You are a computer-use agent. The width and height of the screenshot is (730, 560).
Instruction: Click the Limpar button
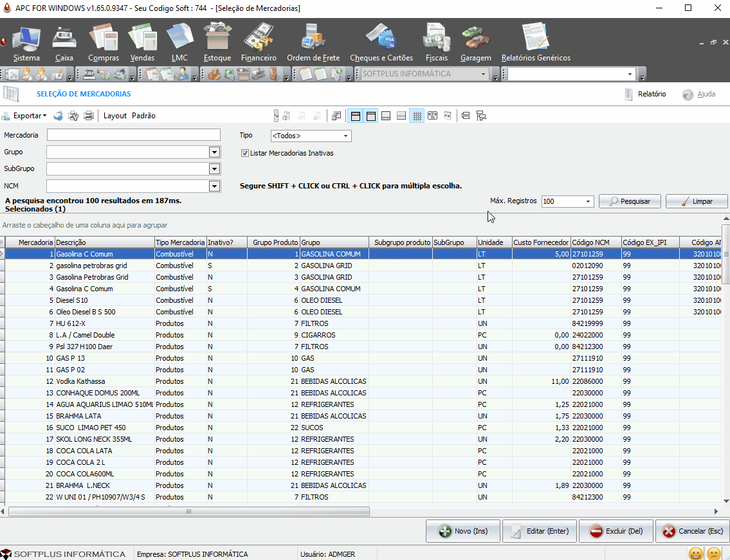click(x=697, y=201)
